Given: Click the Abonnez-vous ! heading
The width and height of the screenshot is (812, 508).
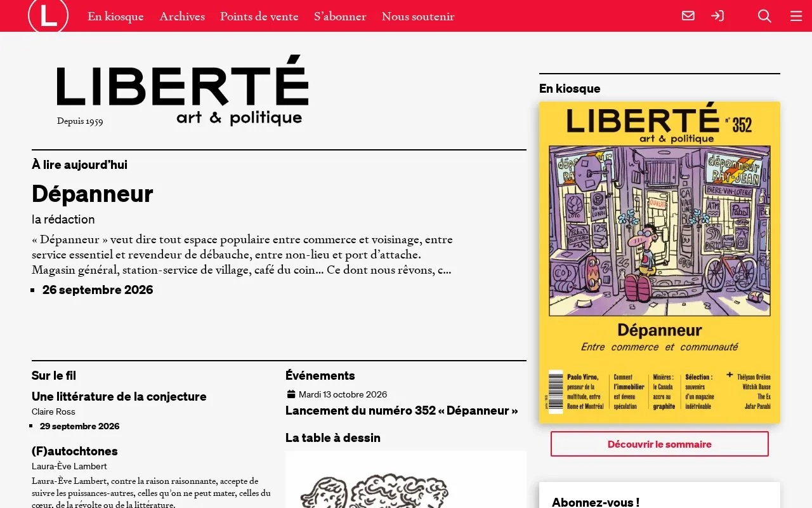Looking at the screenshot, I should 596,502.
